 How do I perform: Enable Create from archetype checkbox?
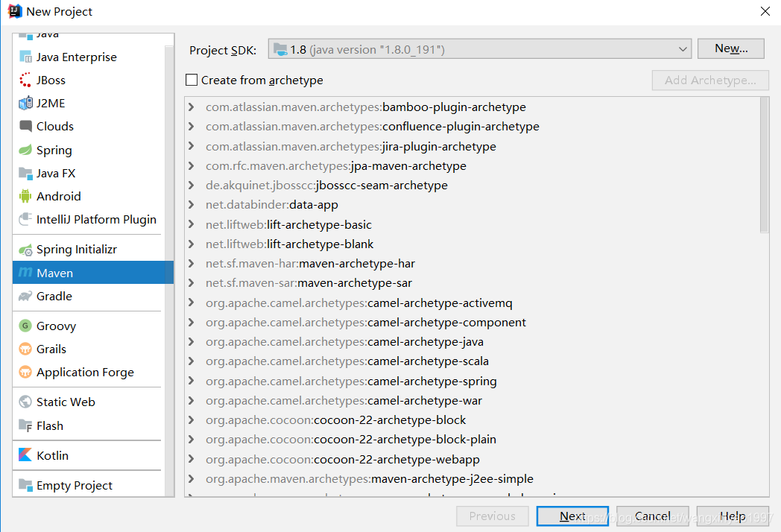pyautogui.click(x=192, y=80)
